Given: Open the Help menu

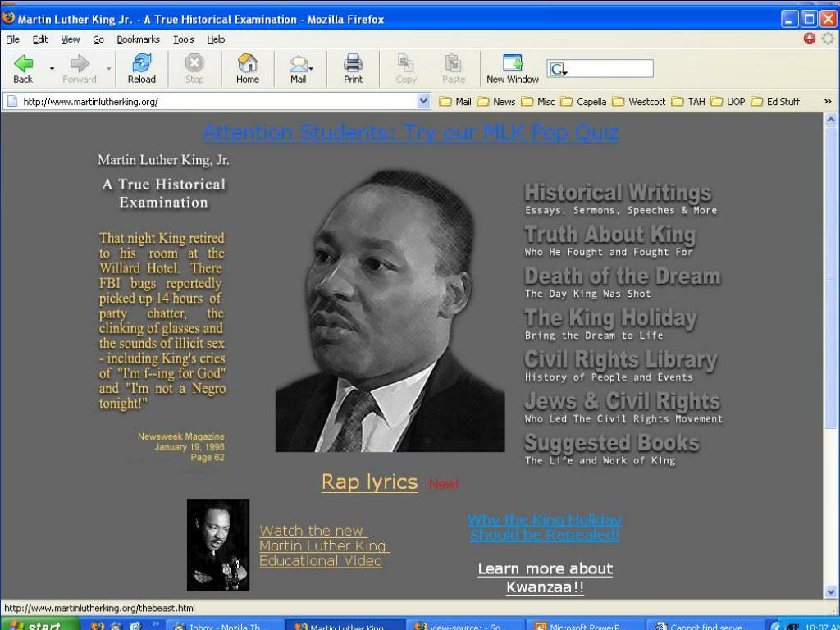Looking at the screenshot, I should 216,39.
